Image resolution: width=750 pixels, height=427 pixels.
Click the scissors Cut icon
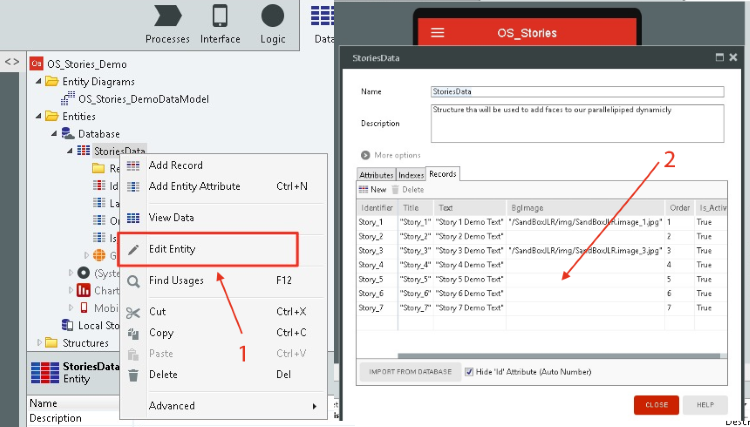click(x=133, y=312)
